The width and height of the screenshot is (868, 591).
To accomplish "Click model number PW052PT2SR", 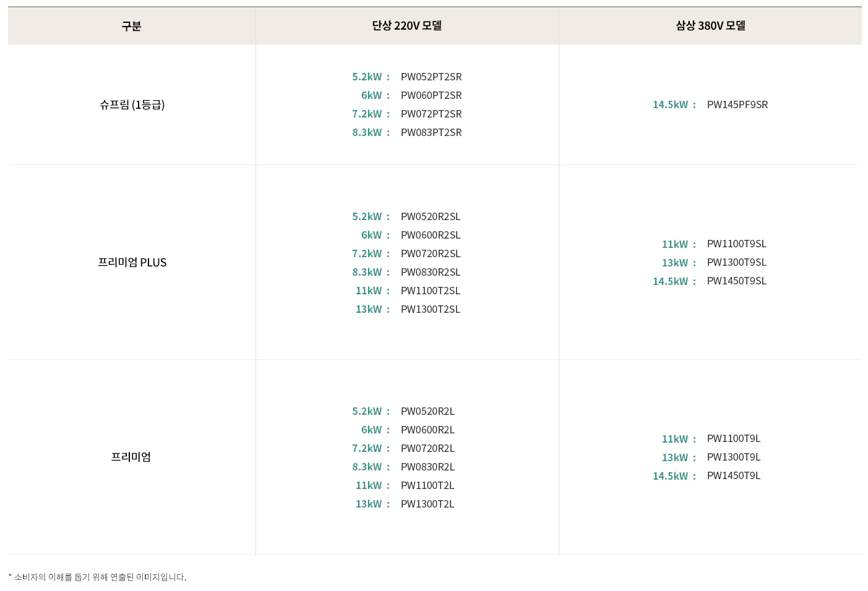I will [431, 77].
